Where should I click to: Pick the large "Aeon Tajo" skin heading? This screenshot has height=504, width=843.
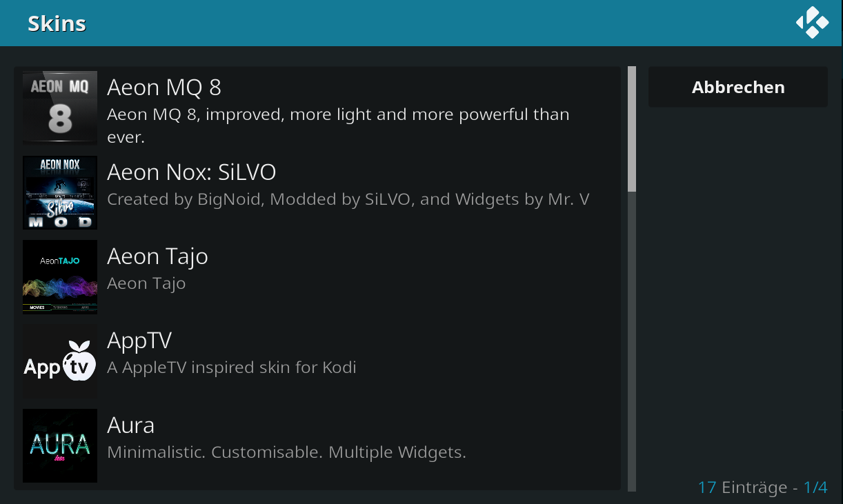157,256
